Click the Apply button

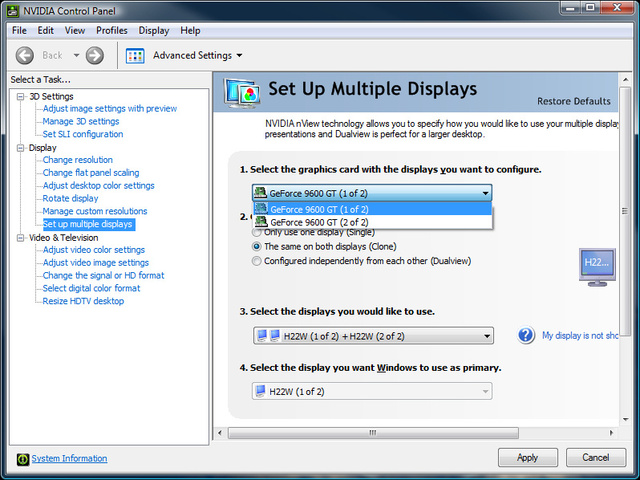tap(527, 458)
